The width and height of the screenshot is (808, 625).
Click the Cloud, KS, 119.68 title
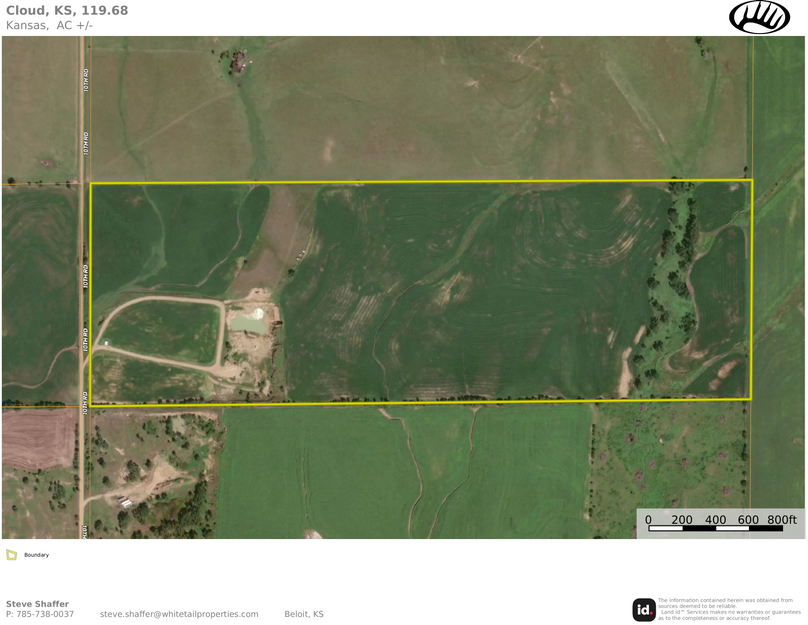[67, 10]
